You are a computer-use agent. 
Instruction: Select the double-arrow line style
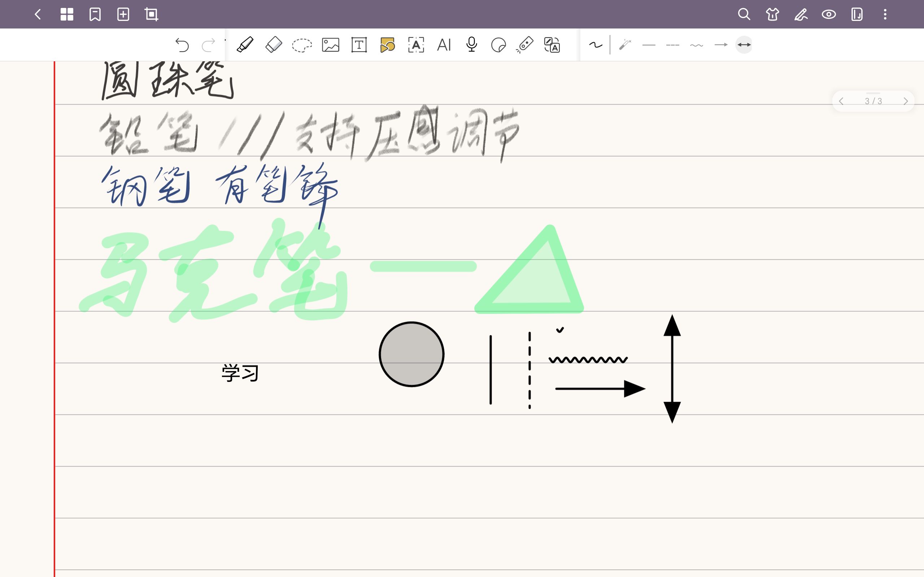tap(744, 45)
